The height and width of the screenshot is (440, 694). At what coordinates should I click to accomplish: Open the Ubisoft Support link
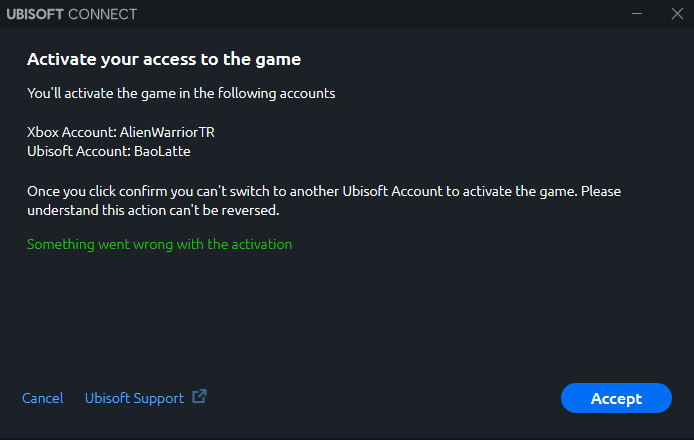pos(134,398)
